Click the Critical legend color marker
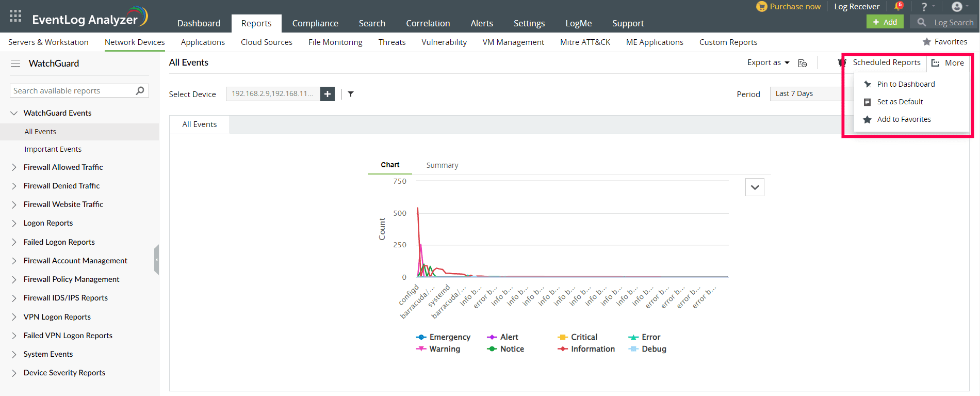The width and height of the screenshot is (980, 396). pyautogui.click(x=562, y=337)
